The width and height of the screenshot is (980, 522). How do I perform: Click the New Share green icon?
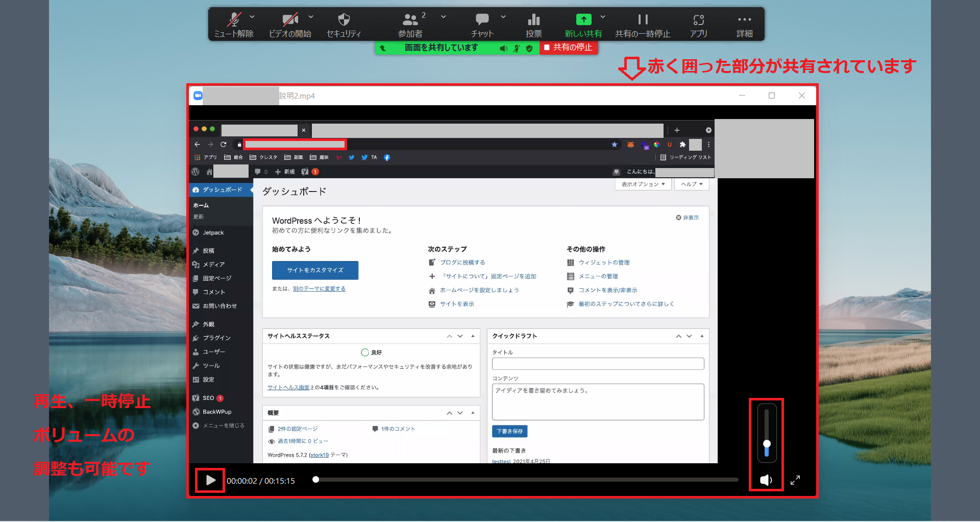tap(583, 20)
